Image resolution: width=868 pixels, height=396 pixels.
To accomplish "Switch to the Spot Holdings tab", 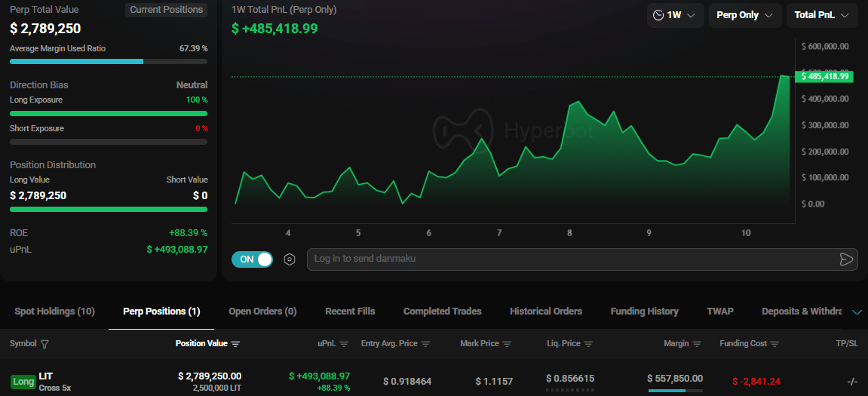I will pos(54,312).
